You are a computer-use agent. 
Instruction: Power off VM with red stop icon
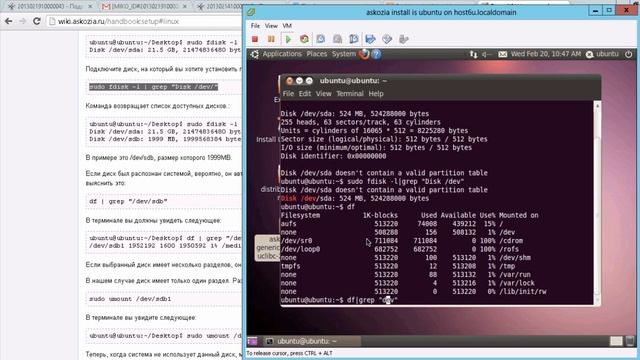tap(255, 39)
